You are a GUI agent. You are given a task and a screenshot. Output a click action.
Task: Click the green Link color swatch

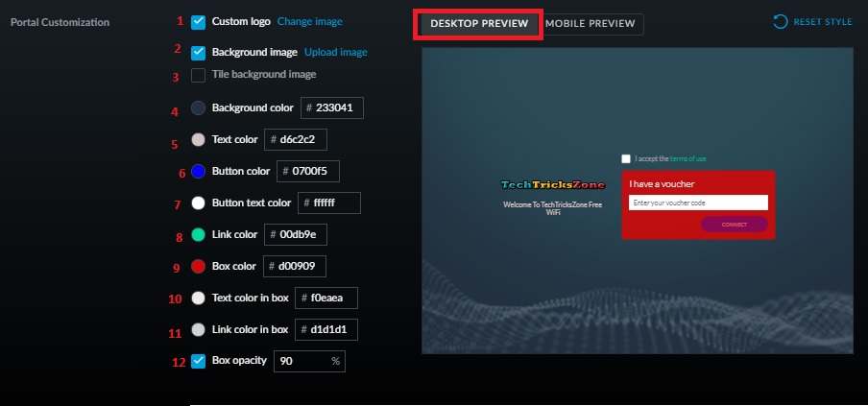(x=198, y=235)
